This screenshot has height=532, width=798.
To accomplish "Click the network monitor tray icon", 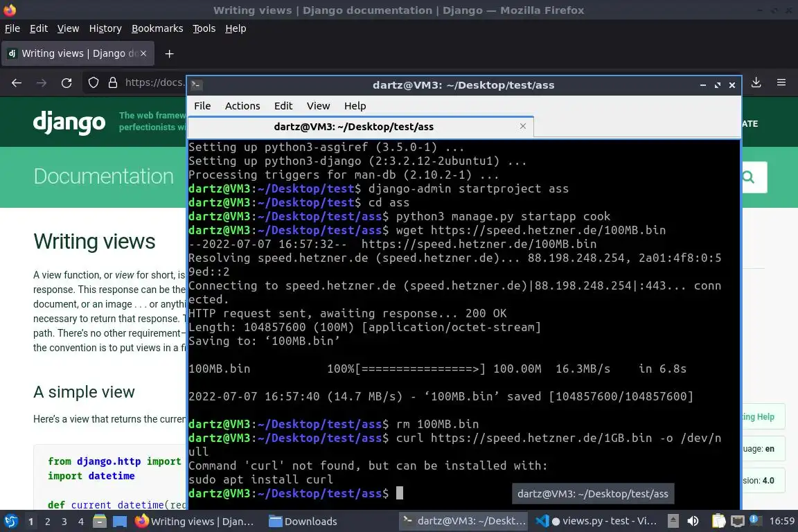I will point(738,521).
